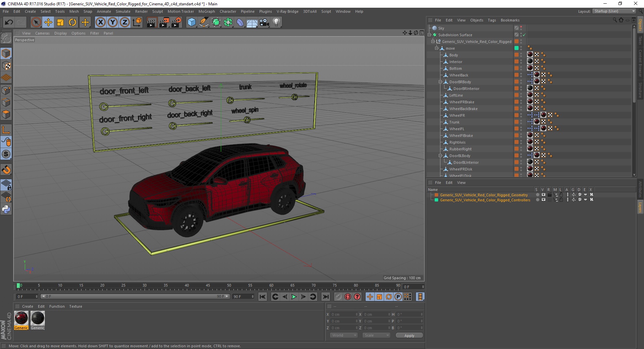Activate the Move tool in top toolbar
This screenshot has width=644, height=349.
48,22
